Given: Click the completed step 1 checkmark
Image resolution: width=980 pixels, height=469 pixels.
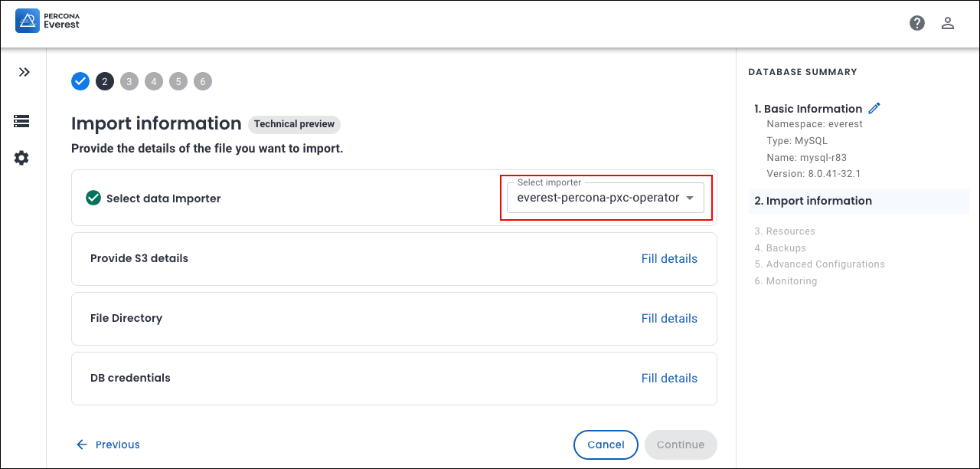Looking at the screenshot, I should [x=80, y=81].
